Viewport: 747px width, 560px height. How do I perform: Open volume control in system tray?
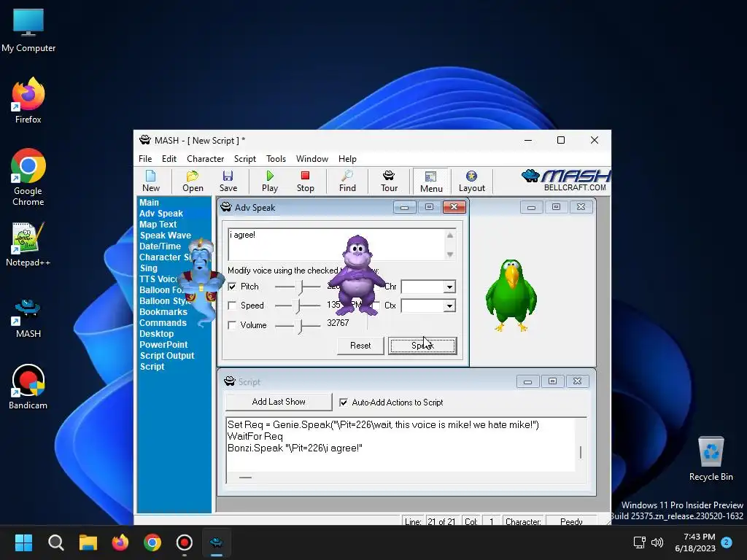pyautogui.click(x=657, y=542)
